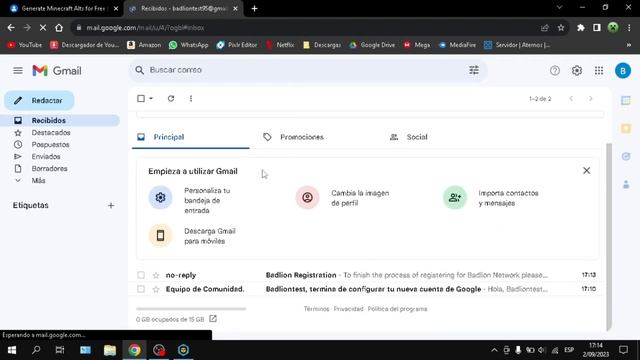
Task: Click the storage usage progress bar
Action: [191, 309]
